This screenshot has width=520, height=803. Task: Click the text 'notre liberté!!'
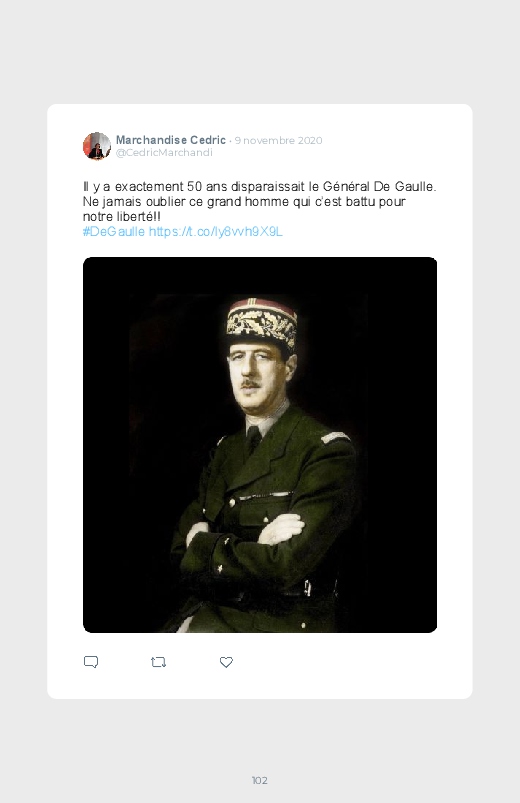[x=121, y=217]
